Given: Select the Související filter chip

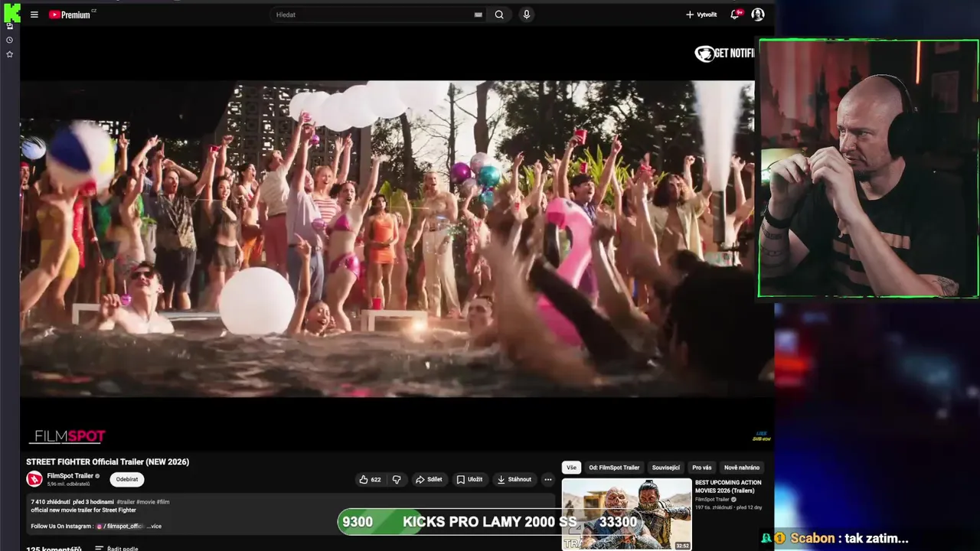Looking at the screenshot, I should (665, 468).
